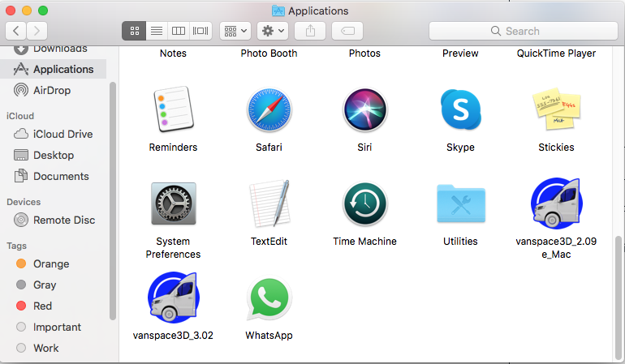Open the item arrangement dropdown
The width and height of the screenshot is (625, 364).
[x=235, y=31]
